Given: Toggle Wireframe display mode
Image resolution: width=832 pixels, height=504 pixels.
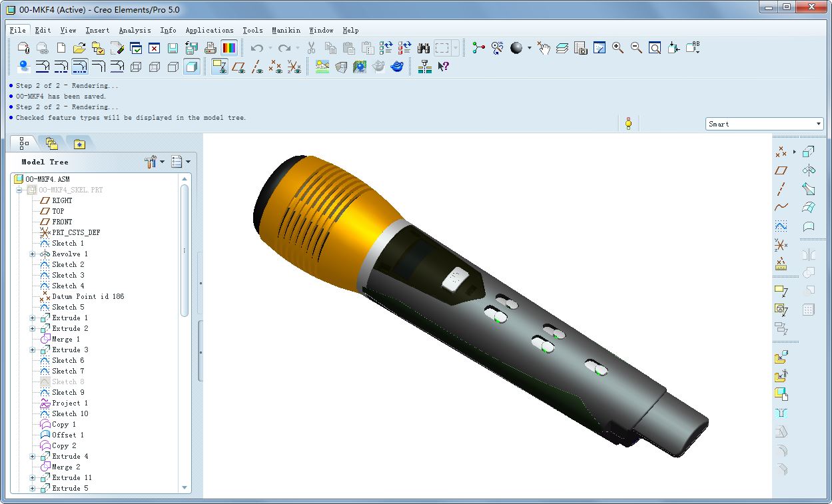Looking at the screenshot, I should [x=136, y=67].
